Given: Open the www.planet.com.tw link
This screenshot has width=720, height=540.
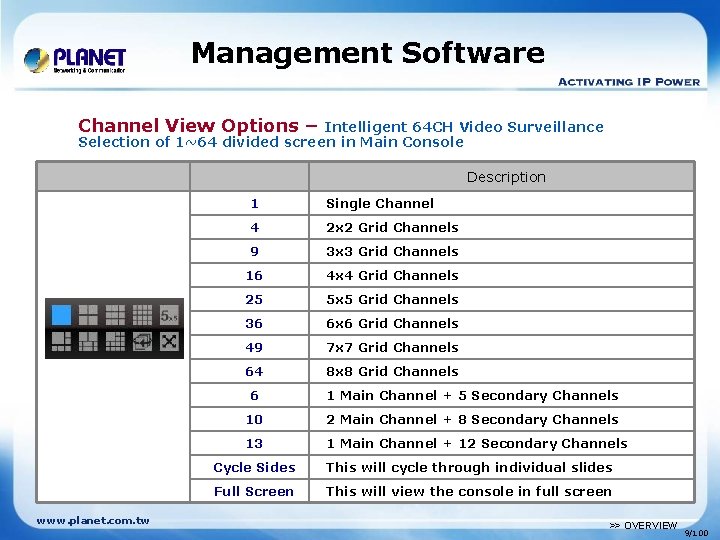Looking at the screenshot, I should point(93,521).
